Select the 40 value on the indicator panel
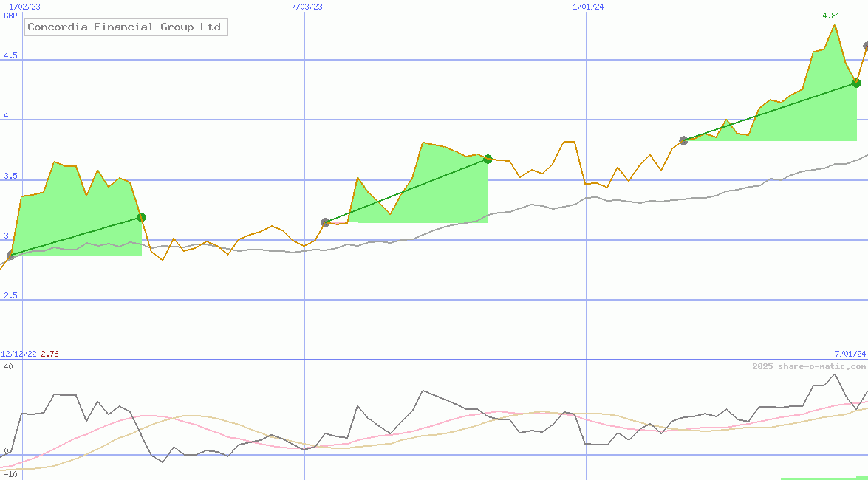Image resolution: width=868 pixels, height=480 pixels. (x=8, y=364)
